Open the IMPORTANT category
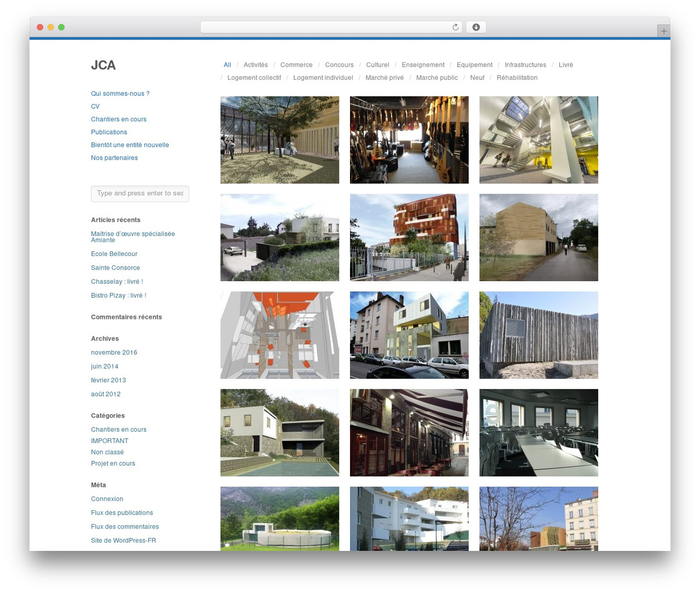700x593 pixels. pos(109,441)
